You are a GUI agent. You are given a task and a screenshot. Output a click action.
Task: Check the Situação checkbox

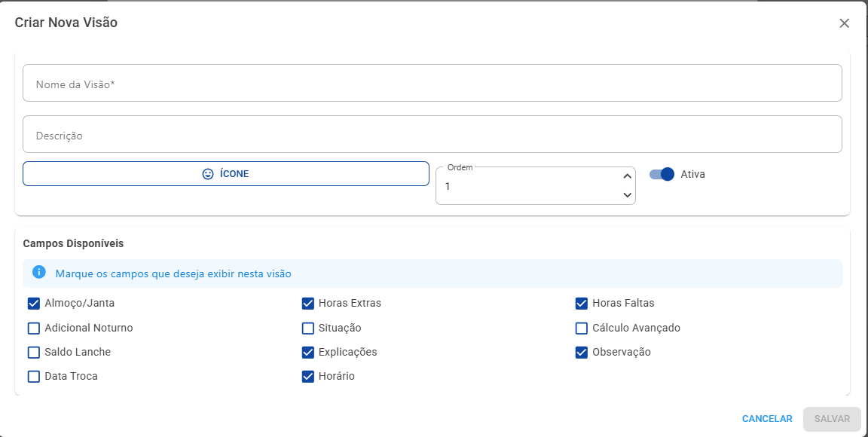pyautogui.click(x=307, y=328)
